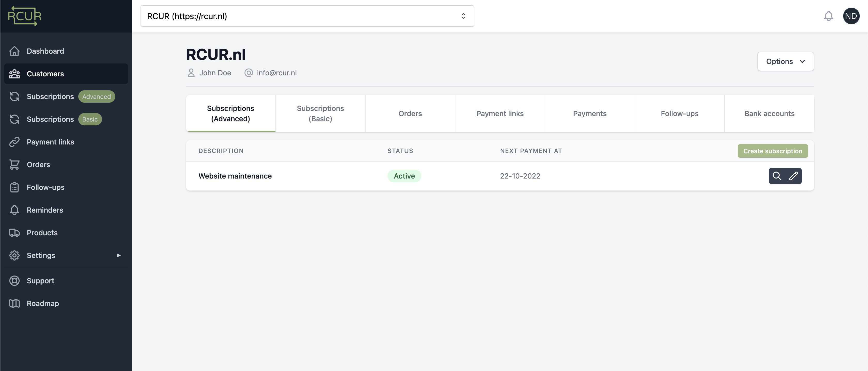Open the Follow-ups tab
868x371 pixels.
point(680,114)
